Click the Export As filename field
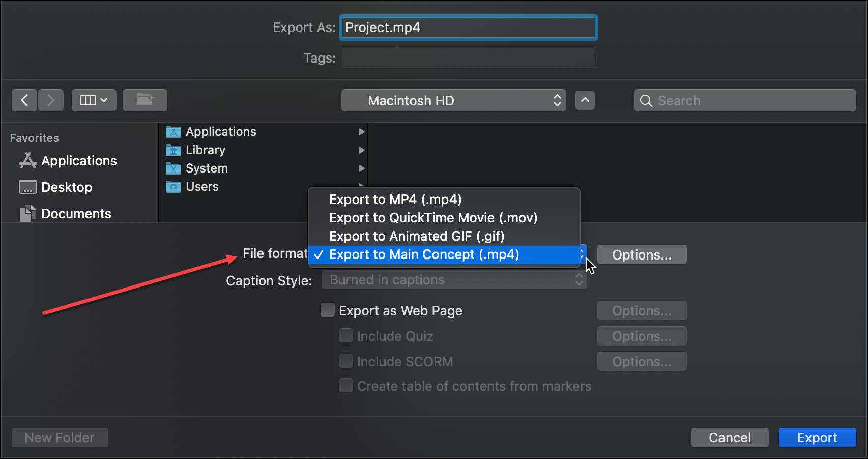The height and width of the screenshot is (459, 868). (468, 27)
